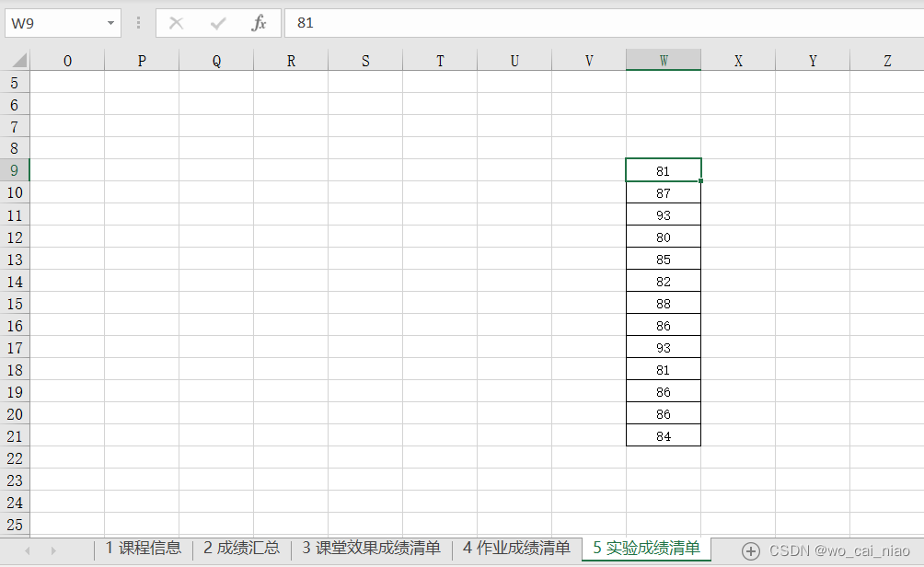This screenshot has height=567, width=924.
Task: Click cell W20 containing 86
Action: (x=664, y=414)
